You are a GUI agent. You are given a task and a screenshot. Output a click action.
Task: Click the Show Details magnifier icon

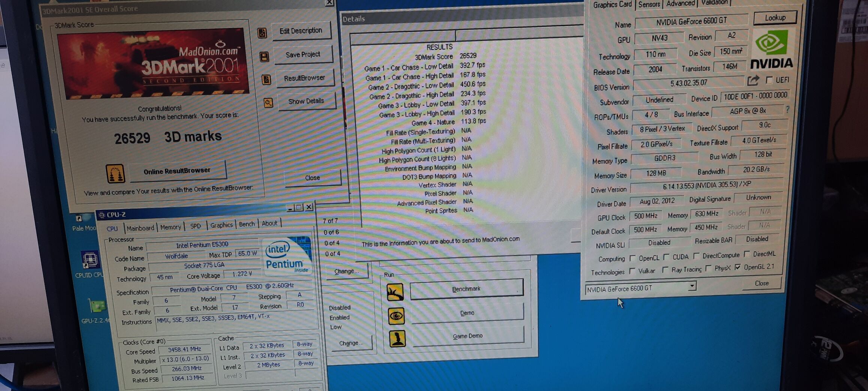tap(268, 102)
